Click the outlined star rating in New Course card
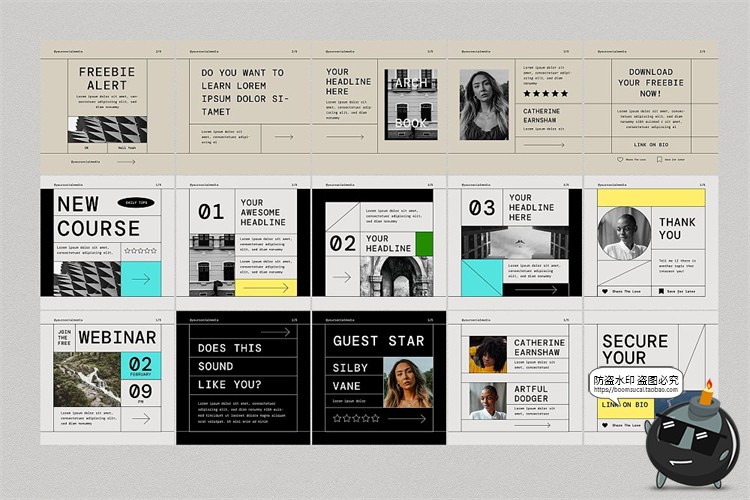Screen dimensions: 750x500 click(141, 251)
